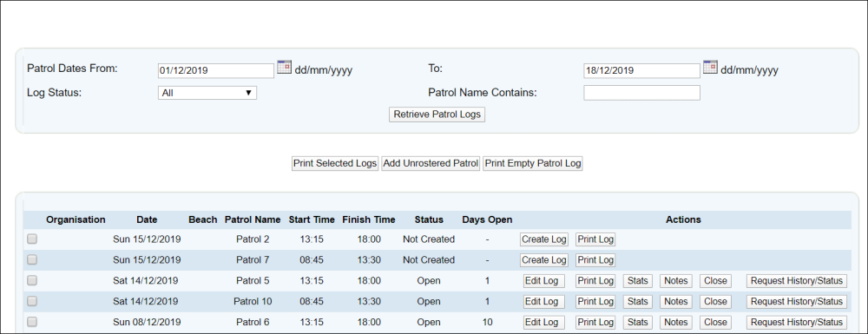The image size is (868, 334).
Task: Click Patrol 10 name cell
Action: tap(253, 301)
